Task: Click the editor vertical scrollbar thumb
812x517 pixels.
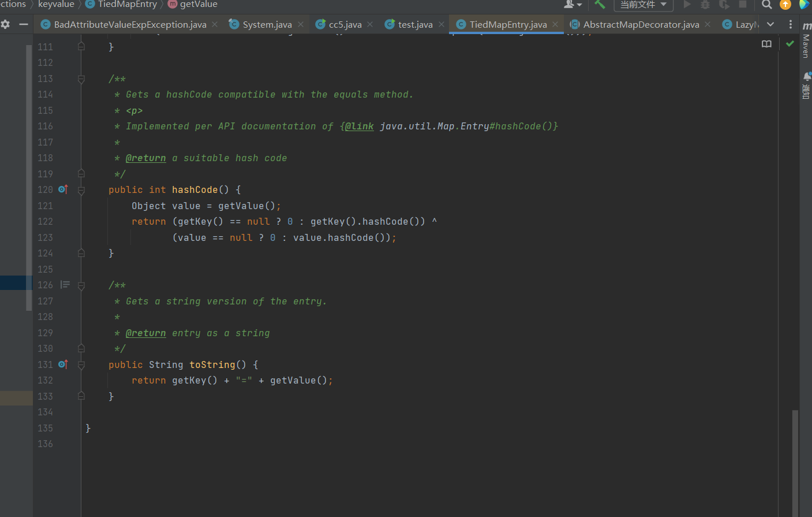Action: (795, 463)
